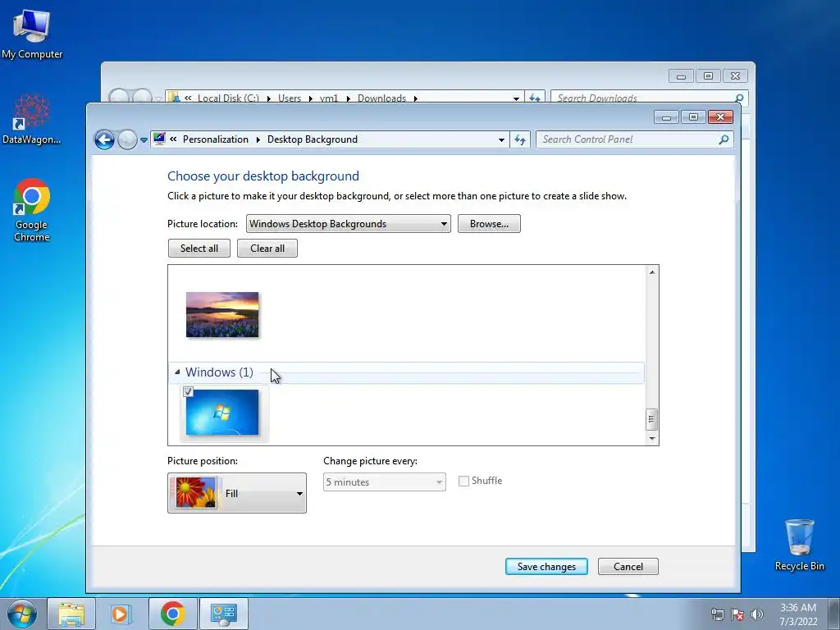Image resolution: width=840 pixels, height=630 pixels.
Task: Open the Action Center flag icon
Action: 737,614
